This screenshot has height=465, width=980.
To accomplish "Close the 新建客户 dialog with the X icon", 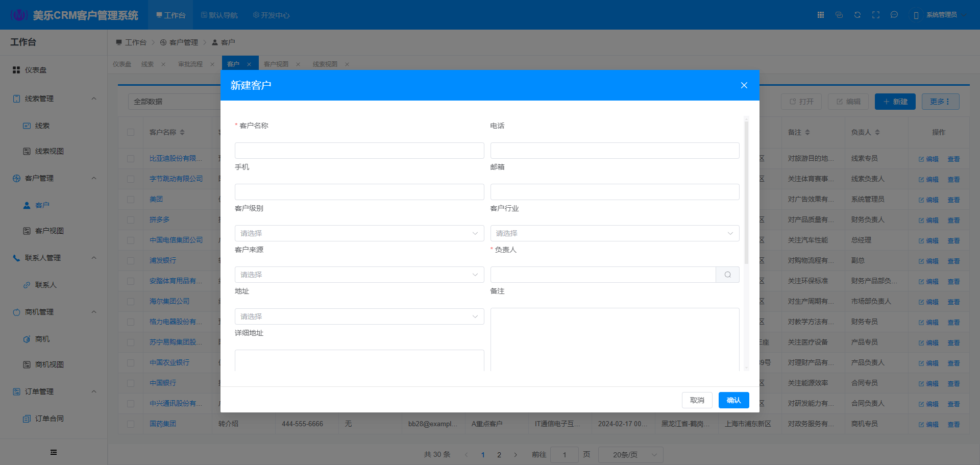I will (744, 85).
